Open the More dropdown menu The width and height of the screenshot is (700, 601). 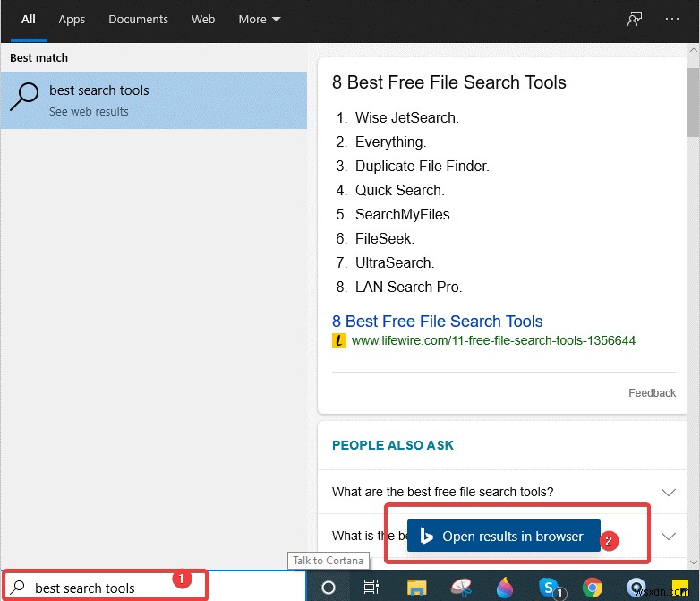coord(259,19)
